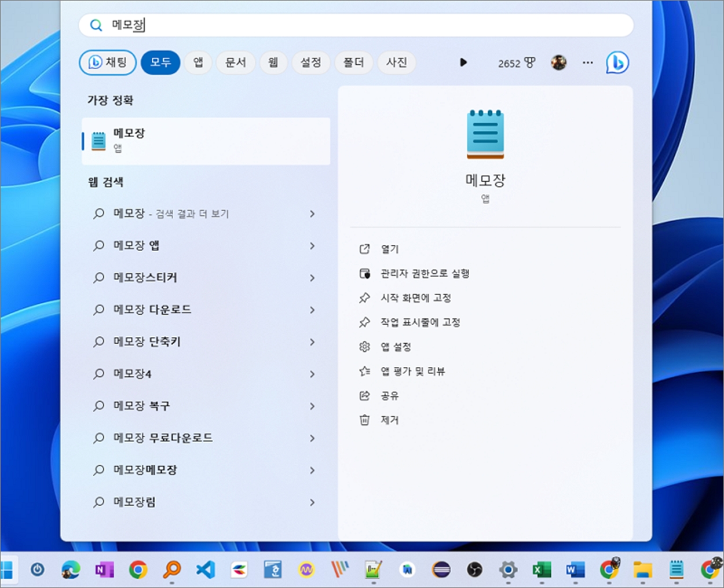Click the 공유 action
Screen dimensions: 724x588
click(x=390, y=396)
